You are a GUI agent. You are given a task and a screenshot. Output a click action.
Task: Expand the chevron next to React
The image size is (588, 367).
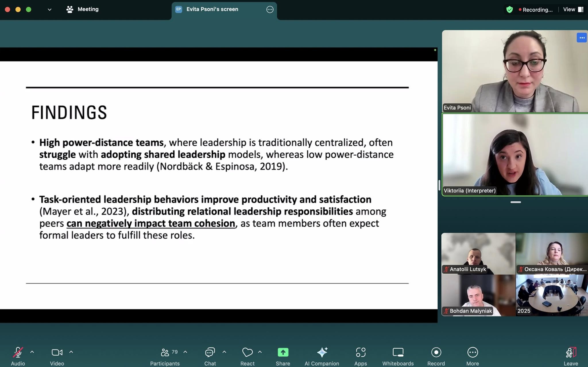[x=260, y=352]
